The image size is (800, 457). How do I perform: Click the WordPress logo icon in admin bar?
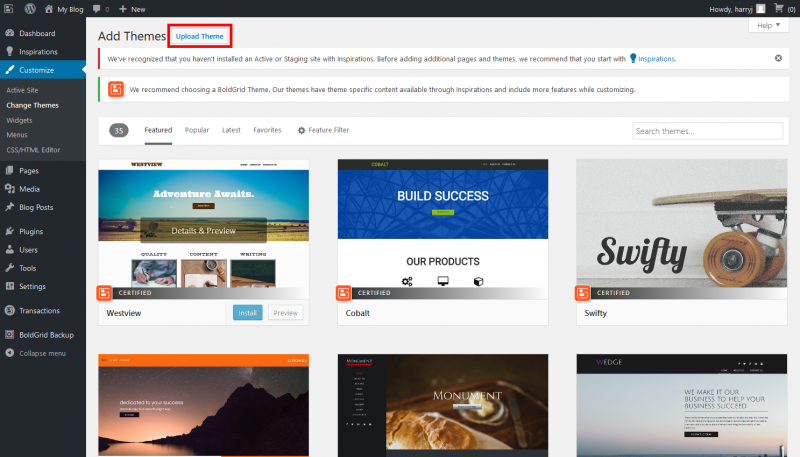30,8
